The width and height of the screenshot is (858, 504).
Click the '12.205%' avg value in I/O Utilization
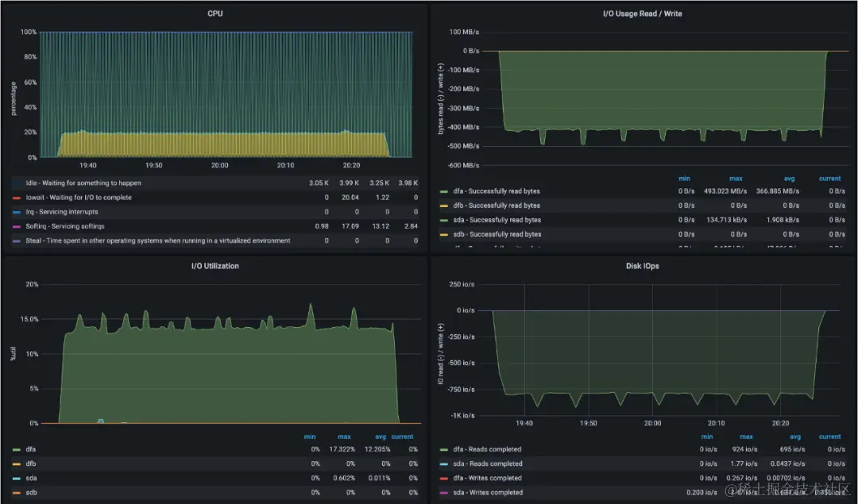377,449
